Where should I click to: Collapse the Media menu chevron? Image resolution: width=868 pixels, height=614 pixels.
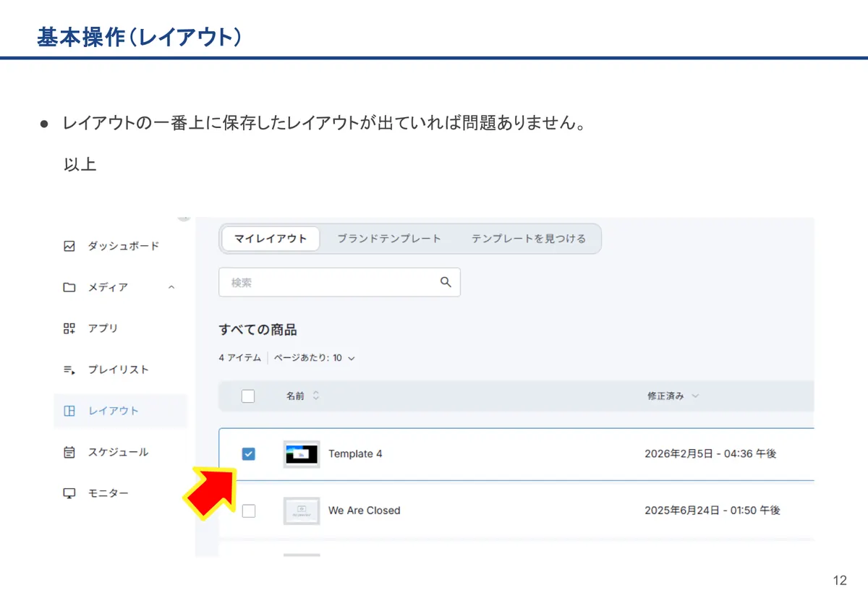point(171,287)
